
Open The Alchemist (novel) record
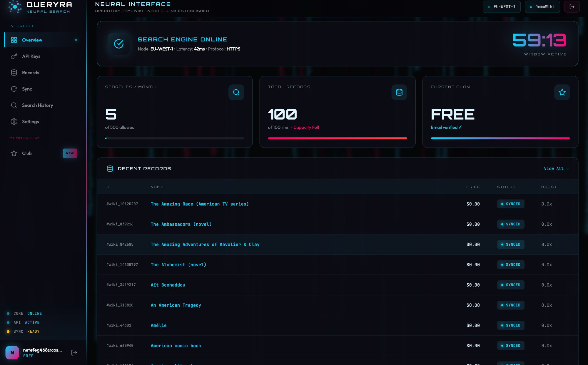[178, 265]
